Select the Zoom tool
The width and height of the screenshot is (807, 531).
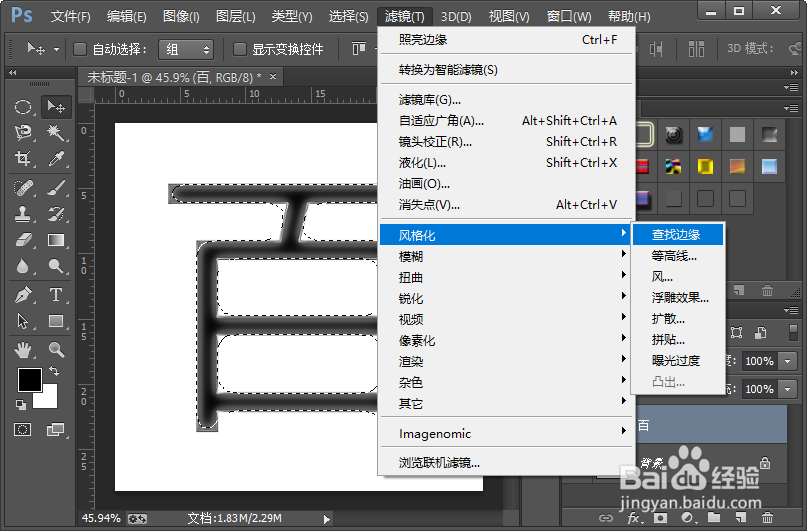[x=56, y=350]
